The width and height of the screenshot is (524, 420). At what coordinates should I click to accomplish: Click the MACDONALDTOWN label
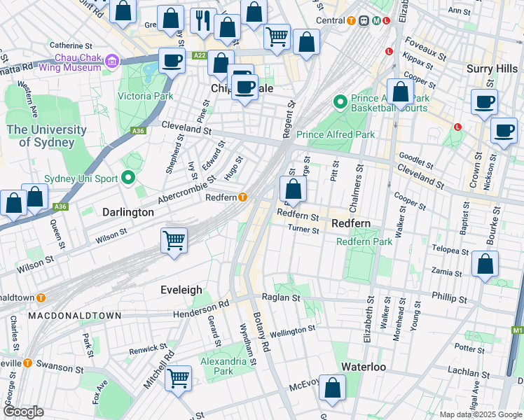(x=75, y=316)
